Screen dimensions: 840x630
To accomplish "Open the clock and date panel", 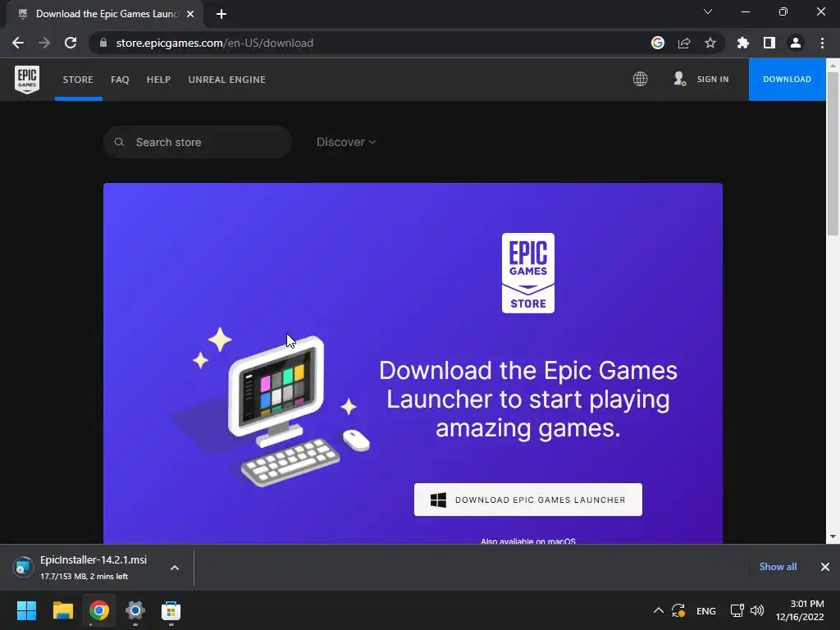I will click(x=800, y=610).
